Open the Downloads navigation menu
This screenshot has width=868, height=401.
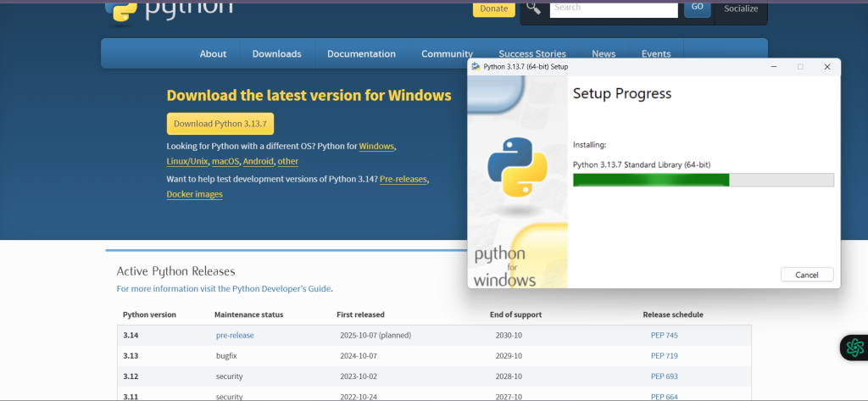pos(276,53)
